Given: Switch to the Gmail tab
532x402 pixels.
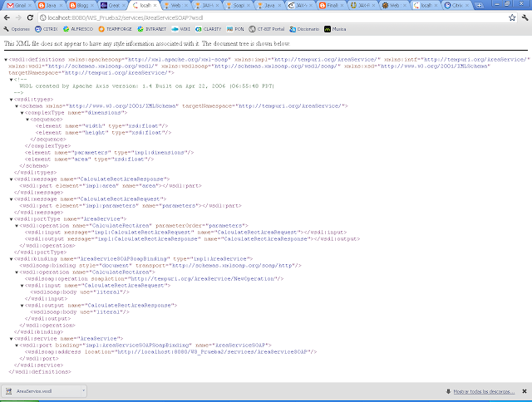Looking at the screenshot, I should click(19, 6).
